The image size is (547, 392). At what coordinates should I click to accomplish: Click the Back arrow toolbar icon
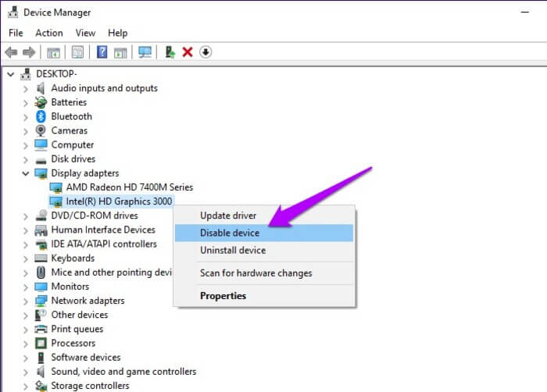coord(11,52)
